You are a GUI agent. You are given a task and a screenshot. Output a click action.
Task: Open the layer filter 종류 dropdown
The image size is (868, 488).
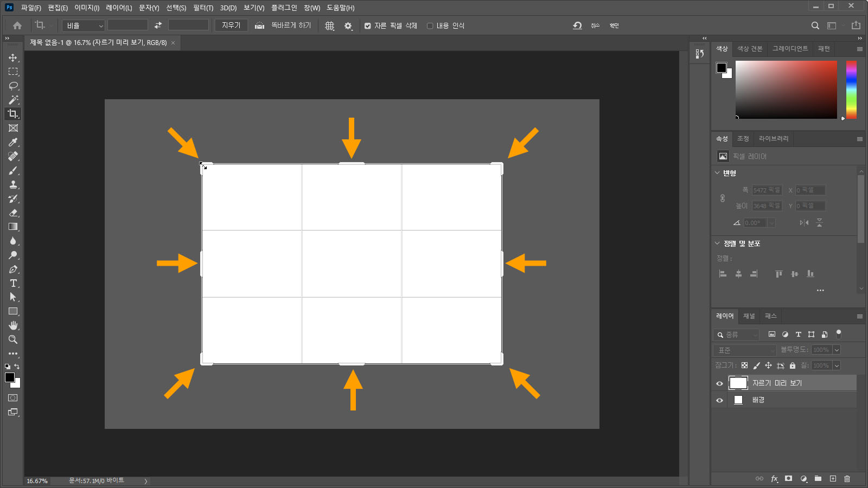(736, 335)
